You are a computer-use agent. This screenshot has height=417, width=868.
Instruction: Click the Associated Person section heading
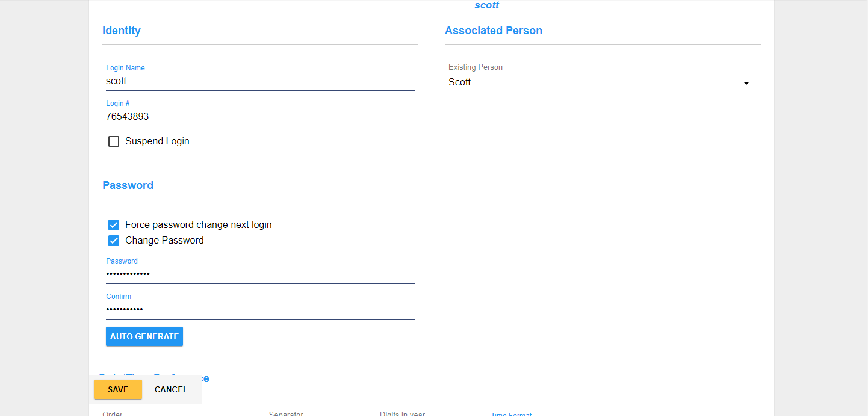[494, 31]
